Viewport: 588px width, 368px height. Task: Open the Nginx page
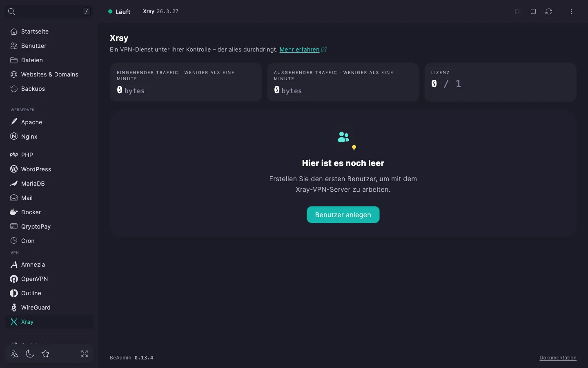tap(49, 137)
